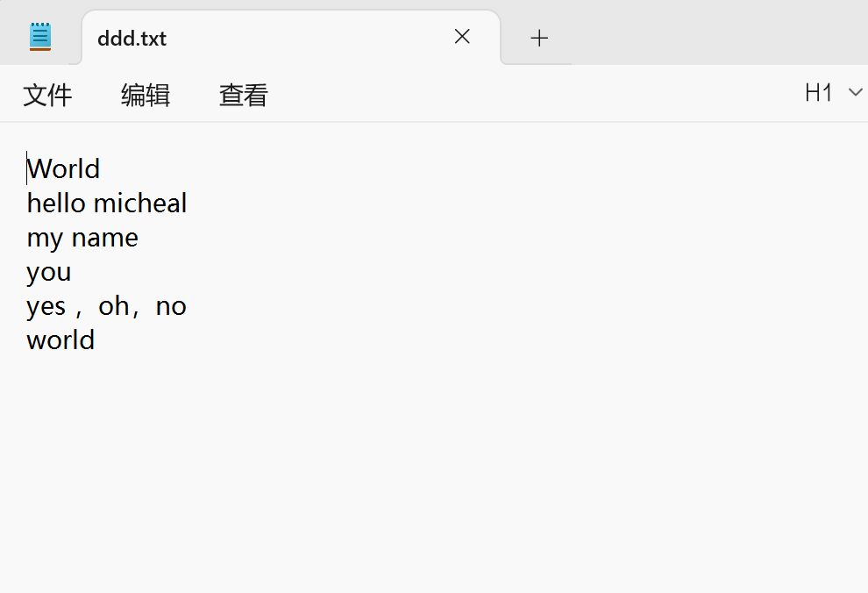Viewport: 868px width, 593px height.
Task: Click the word "no" in line five
Action: click(171, 306)
